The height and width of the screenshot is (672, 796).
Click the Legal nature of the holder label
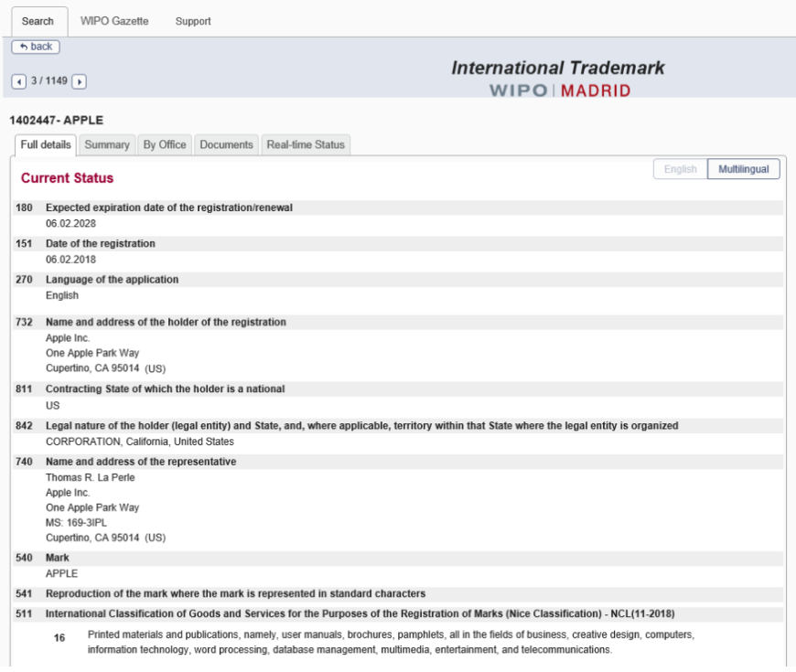pos(362,425)
